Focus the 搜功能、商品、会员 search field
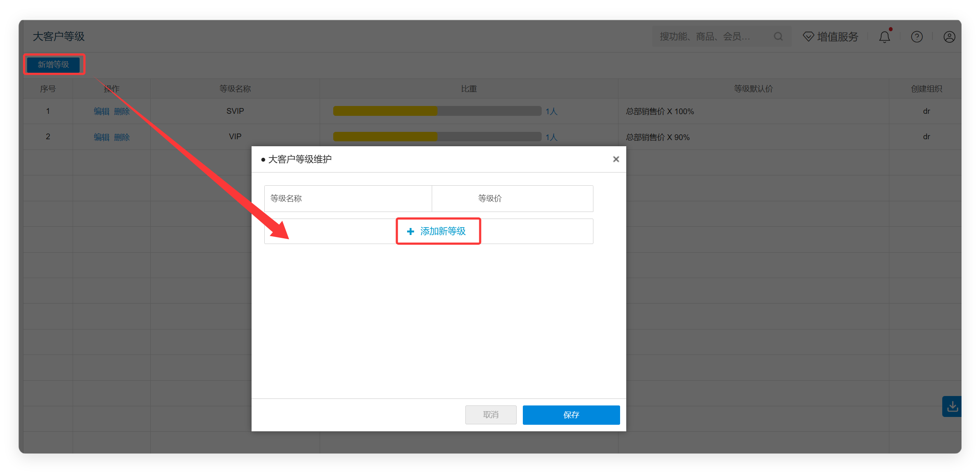Screen dimensions: 980x472 pyautogui.click(x=714, y=37)
